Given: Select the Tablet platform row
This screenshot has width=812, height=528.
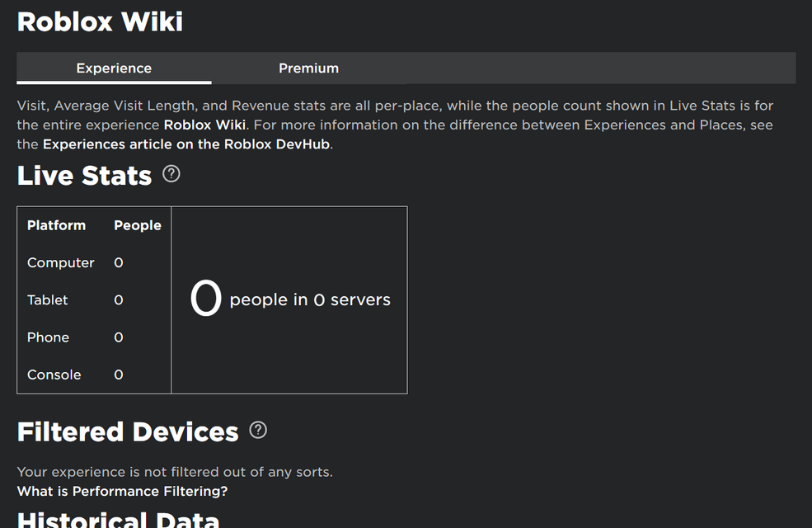Looking at the screenshot, I should tap(48, 300).
